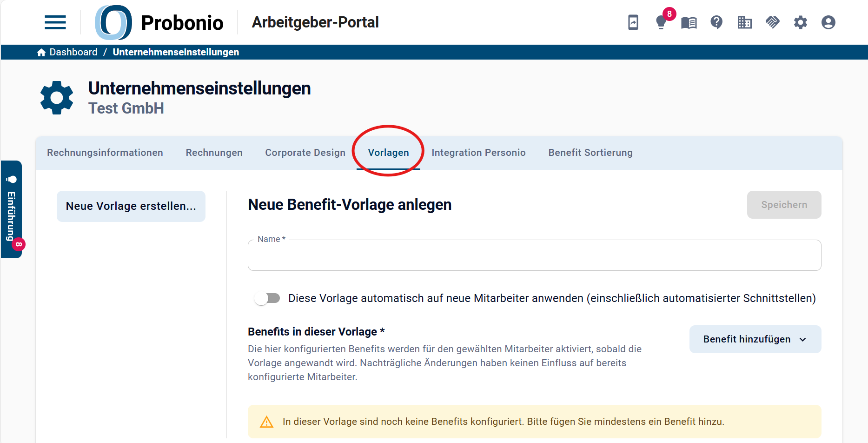
Task: Click into the Name input field
Action: [x=534, y=255]
